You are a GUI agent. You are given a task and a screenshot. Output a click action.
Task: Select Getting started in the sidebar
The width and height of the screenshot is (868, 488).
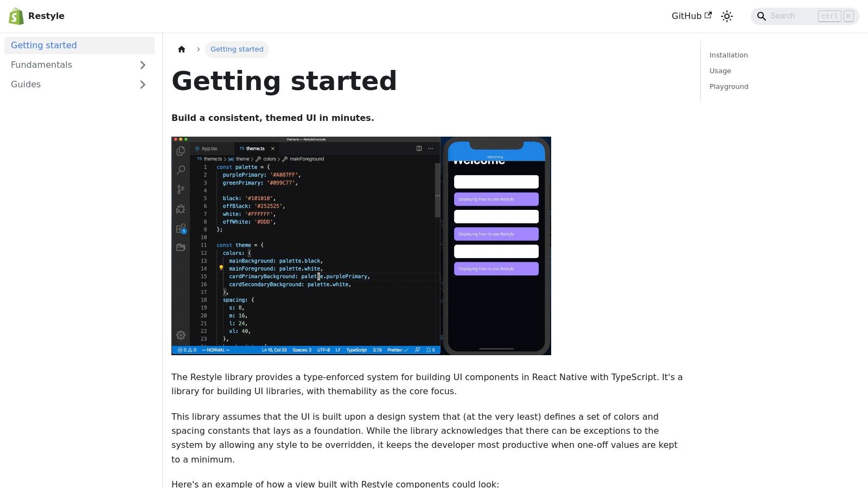[79, 46]
